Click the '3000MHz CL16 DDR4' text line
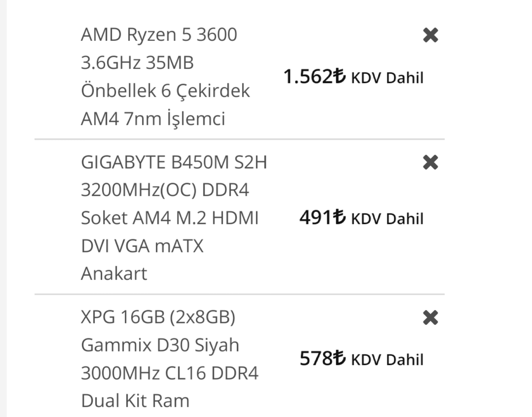Screen dimensions: 532x417 [170, 373]
